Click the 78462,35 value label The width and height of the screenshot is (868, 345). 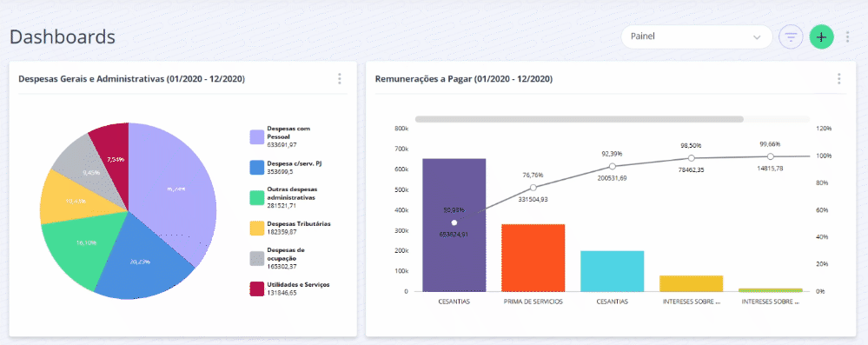[x=692, y=169]
